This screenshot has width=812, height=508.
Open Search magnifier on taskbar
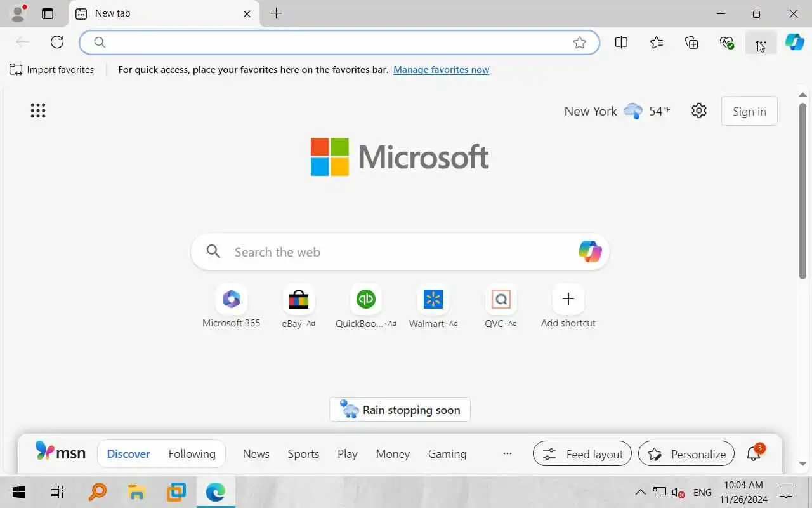[x=98, y=492]
